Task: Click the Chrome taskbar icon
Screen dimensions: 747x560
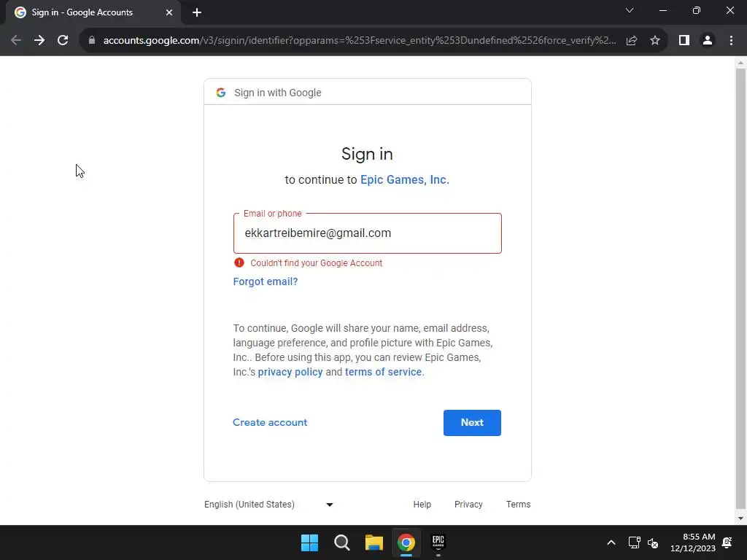Action: [406, 542]
